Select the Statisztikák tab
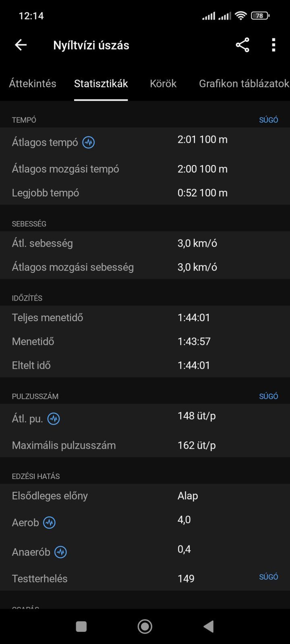290x644 pixels. tap(101, 83)
